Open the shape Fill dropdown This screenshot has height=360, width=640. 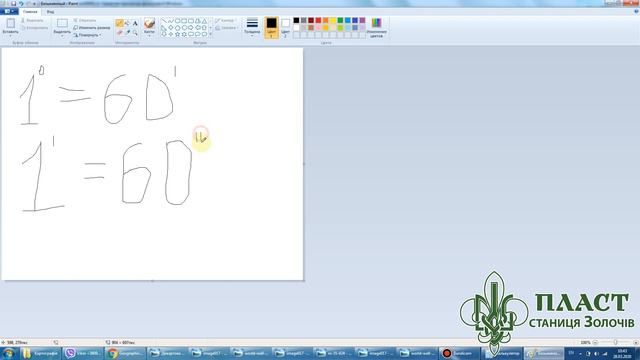(227, 28)
